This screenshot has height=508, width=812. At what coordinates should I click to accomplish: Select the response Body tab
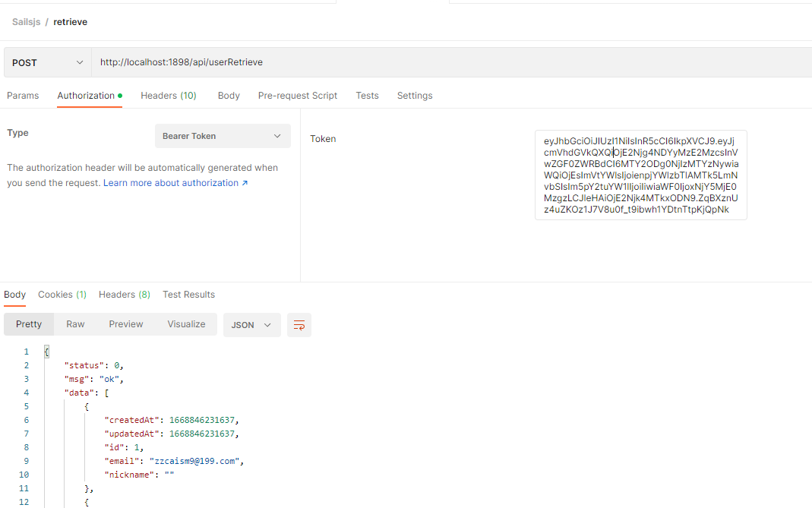pos(14,295)
